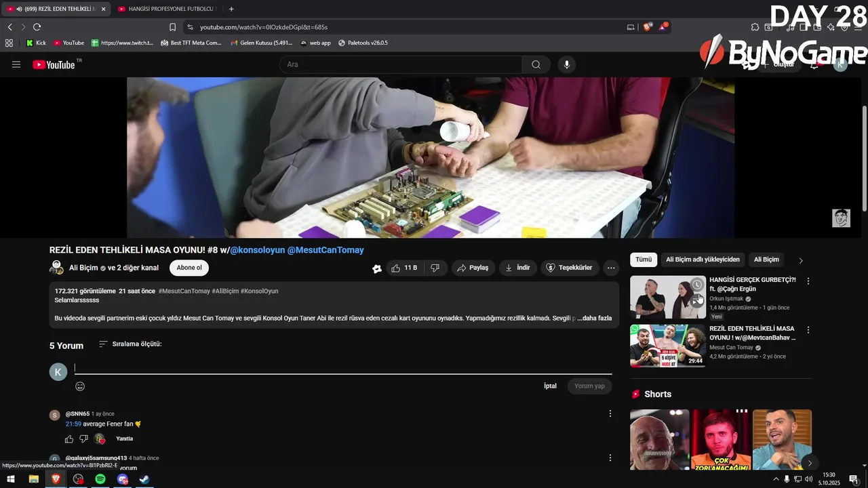Reload the page with the refresh icon
The height and width of the screenshot is (488, 868).
[37, 27]
